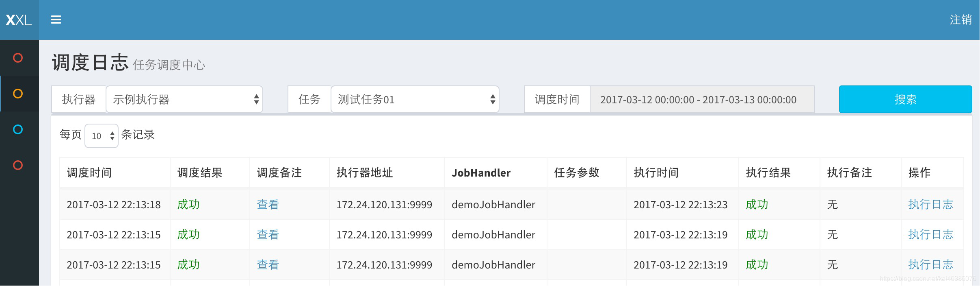980x286 pixels.
Task: Toggle the hamburger sidebar menu icon
Action: (56, 20)
